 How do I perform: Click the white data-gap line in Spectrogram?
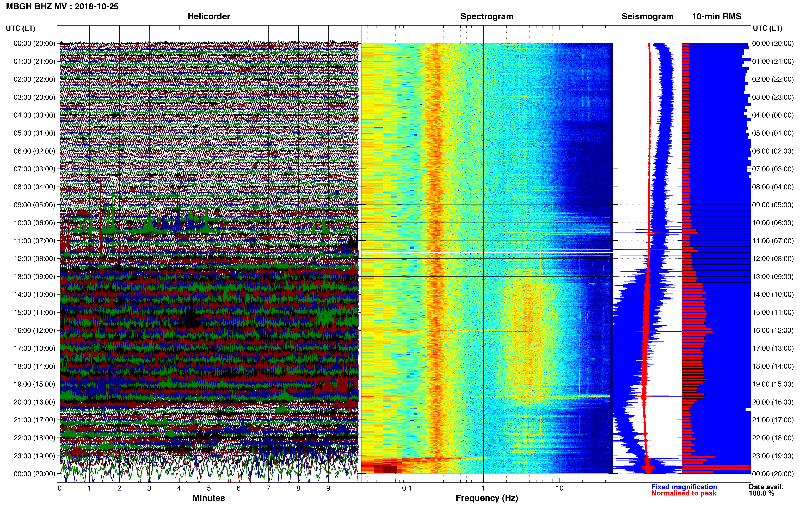coord(487,252)
